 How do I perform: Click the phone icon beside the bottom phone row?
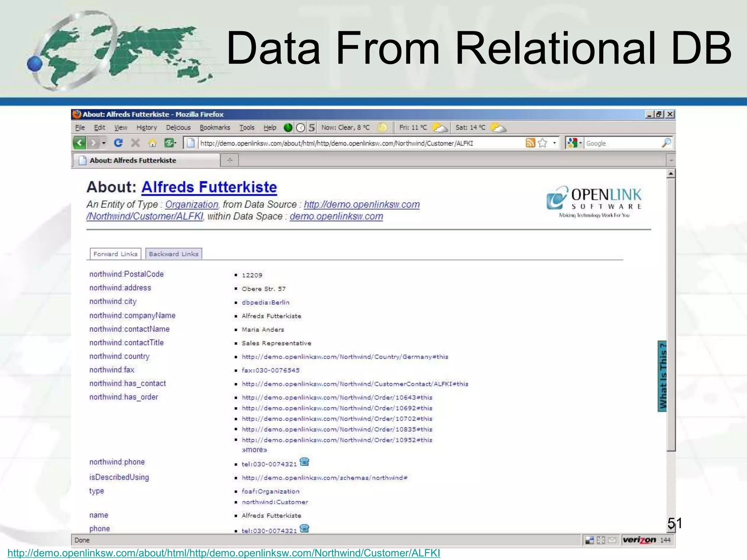click(x=305, y=528)
